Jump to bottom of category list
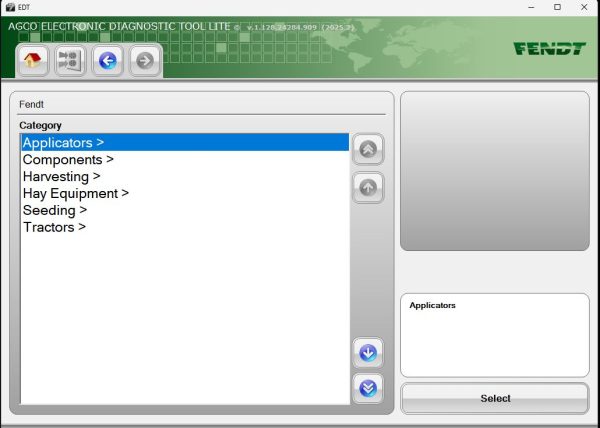Viewport: 600px width, 428px height. coord(368,389)
